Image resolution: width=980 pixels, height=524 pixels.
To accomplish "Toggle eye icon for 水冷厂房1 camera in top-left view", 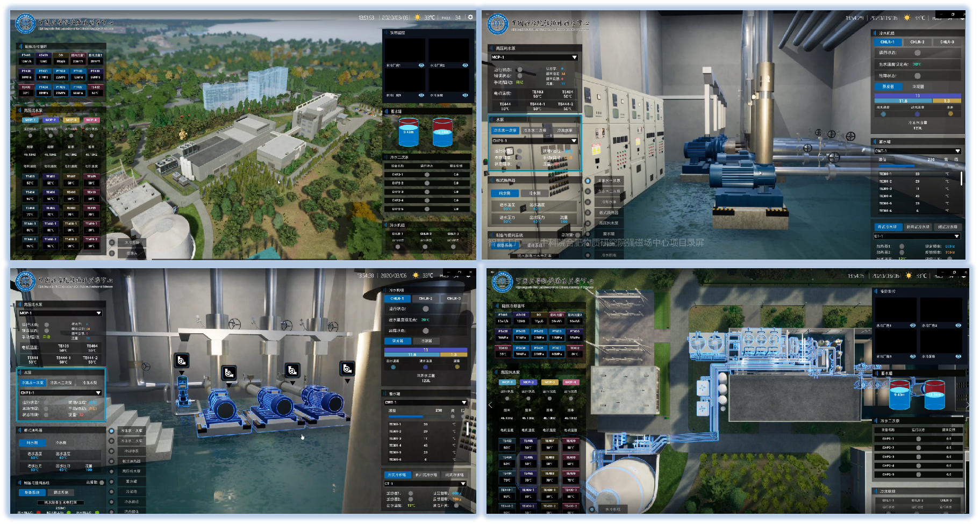I will [421, 66].
